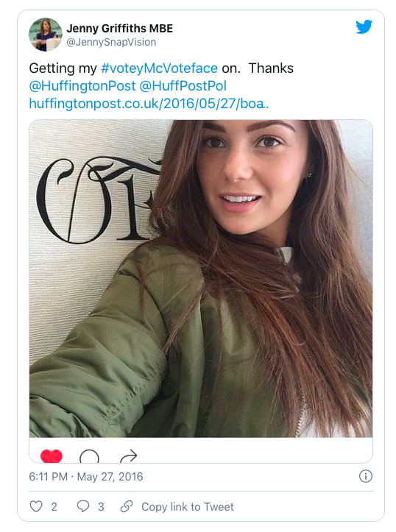Screen dimensions: 396x532
Task: Like the tweet with heart icon
Action: (x=36, y=506)
